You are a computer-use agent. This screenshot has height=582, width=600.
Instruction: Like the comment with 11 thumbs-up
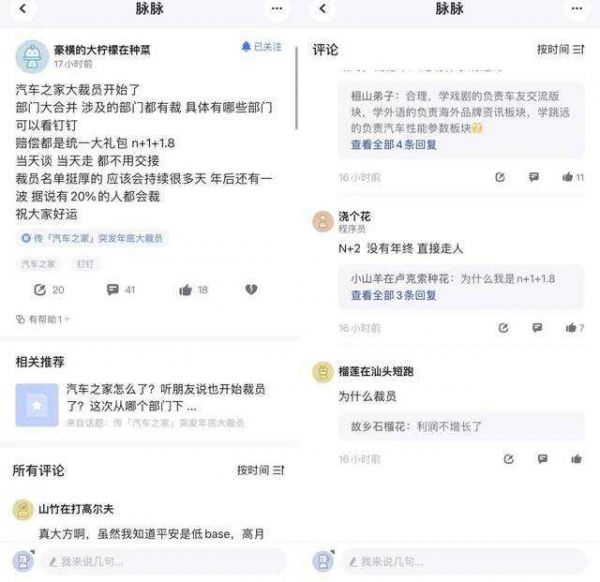pyautogui.click(x=568, y=177)
